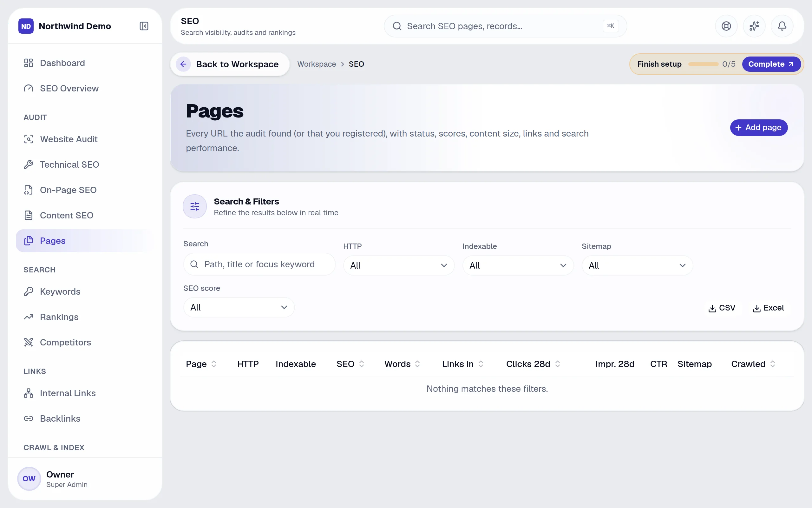Click the Website Audit scan icon
This screenshot has height=508, width=812.
point(29,139)
